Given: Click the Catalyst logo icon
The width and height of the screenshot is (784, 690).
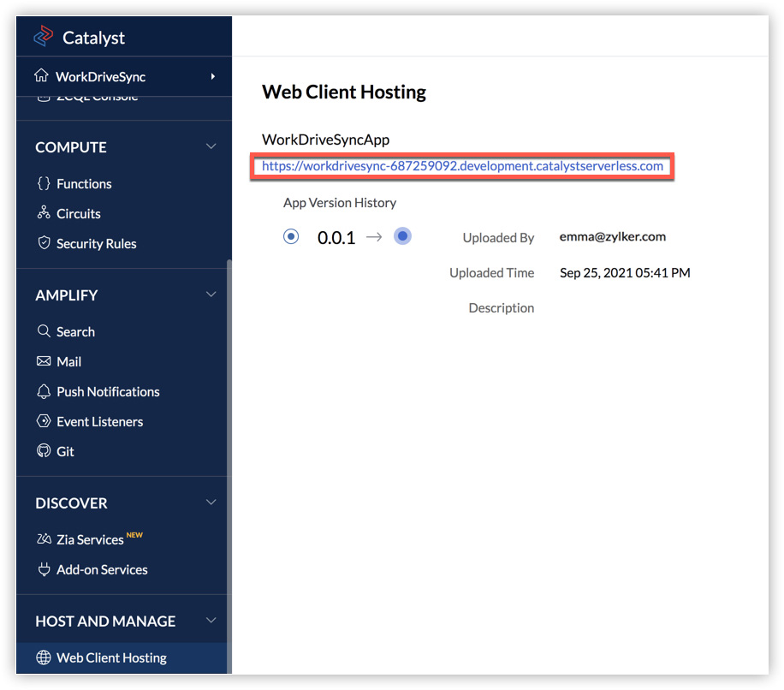Looking at the screenshot, I should click(43, 37).
